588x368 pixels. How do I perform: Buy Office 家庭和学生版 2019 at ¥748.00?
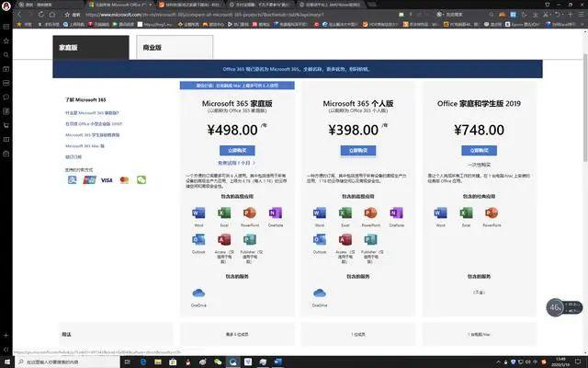(479, 150)
